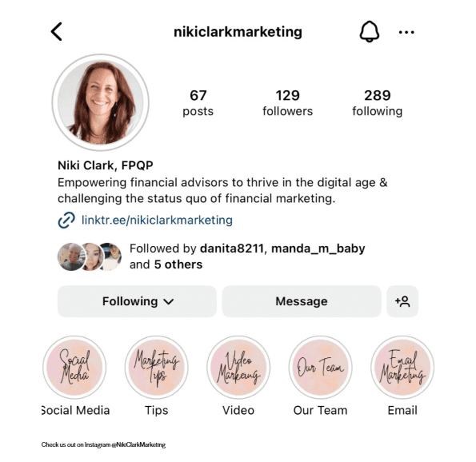Open the Social Media story highlight
Screen dimensions: 476x462
[74, 368]
